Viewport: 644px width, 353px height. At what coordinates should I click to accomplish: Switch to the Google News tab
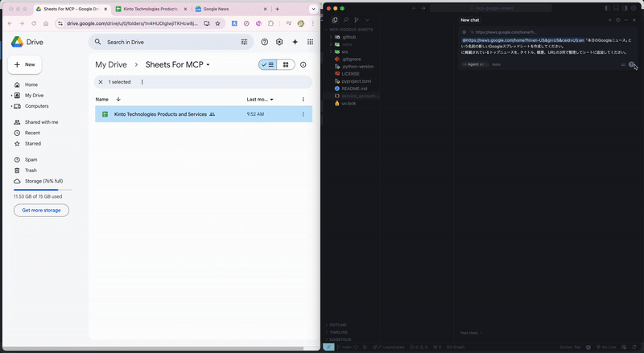(x=232, y=9)
